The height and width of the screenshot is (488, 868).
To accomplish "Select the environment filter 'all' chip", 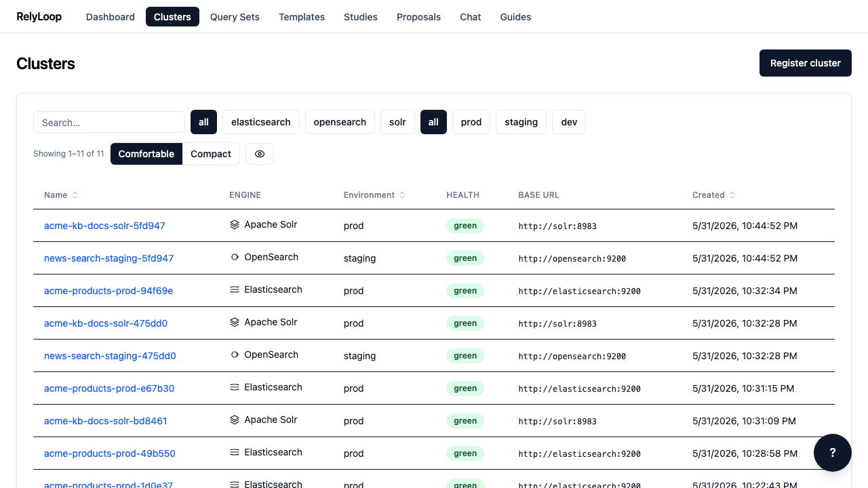I will point(433,122).
